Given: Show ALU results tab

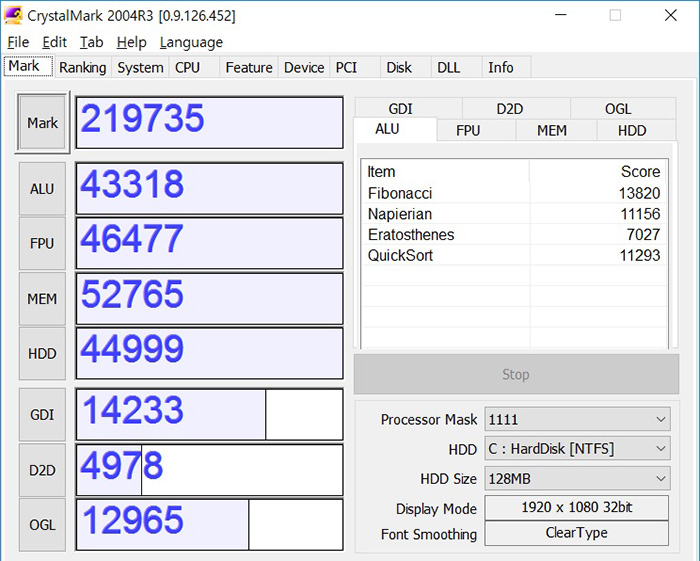Looking at the screenshot, I should point(395,129).
